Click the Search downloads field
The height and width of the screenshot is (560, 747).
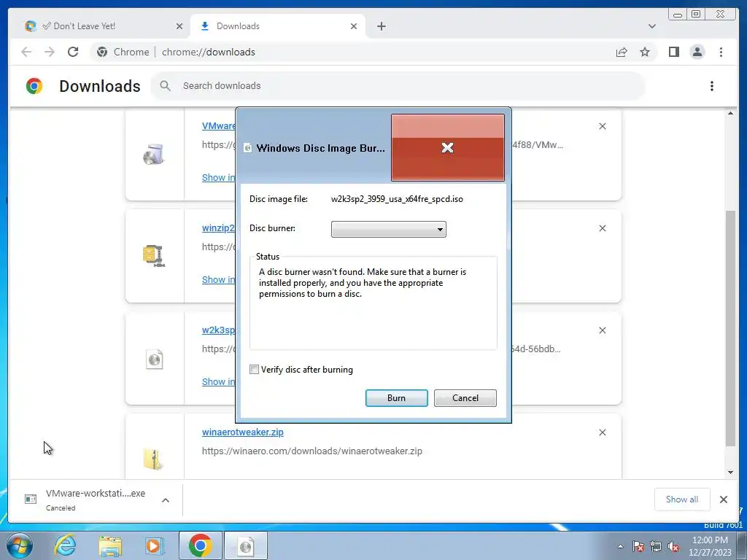point(398,86)
